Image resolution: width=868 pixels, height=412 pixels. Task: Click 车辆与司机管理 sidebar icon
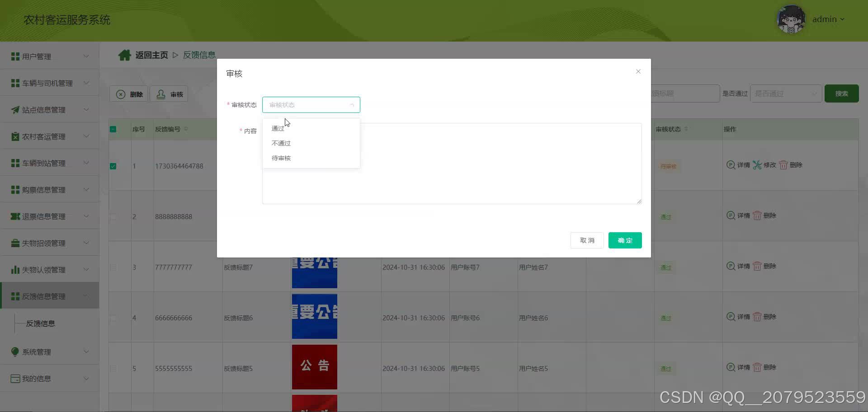15,83
